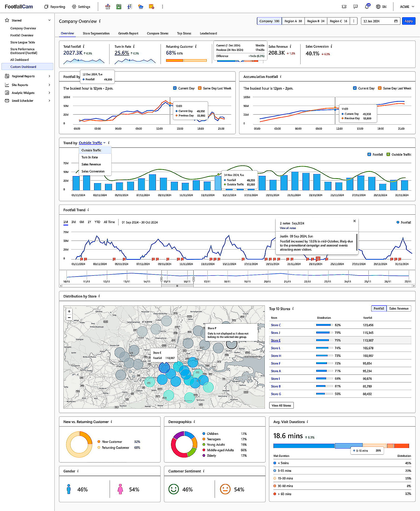Switch to Growth Report tab
This screenshot has height=511, width=420.
click(x=128, y=33)
